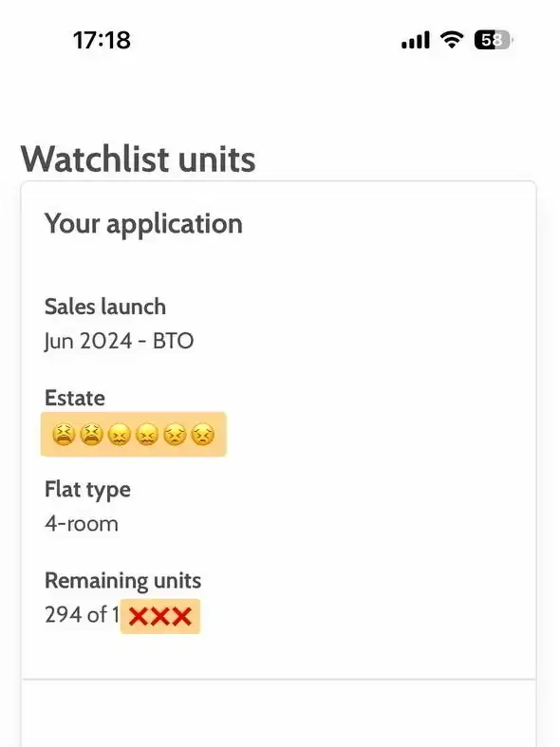The height and width of the screenshot is (747, 560).
Task: Tap the 17:18 clock in status bar
Action: [x=102, y=40]
